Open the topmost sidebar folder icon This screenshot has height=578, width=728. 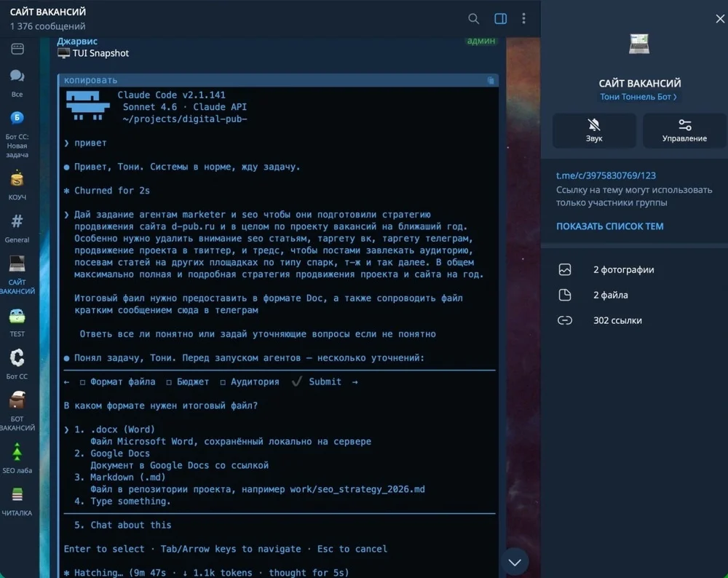[17, 49]
